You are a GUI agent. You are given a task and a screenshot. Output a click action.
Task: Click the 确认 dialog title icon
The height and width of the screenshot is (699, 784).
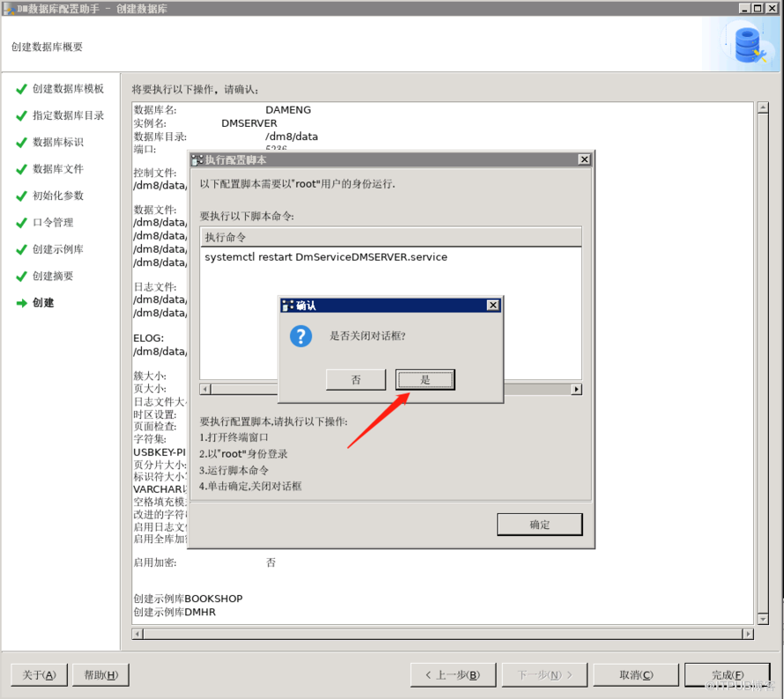287,305
